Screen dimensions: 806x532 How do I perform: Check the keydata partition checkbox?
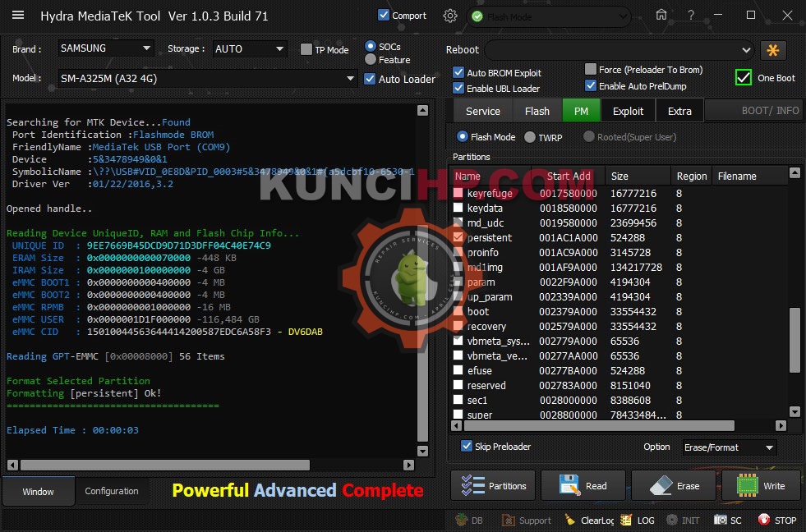[x=458, y=208]
